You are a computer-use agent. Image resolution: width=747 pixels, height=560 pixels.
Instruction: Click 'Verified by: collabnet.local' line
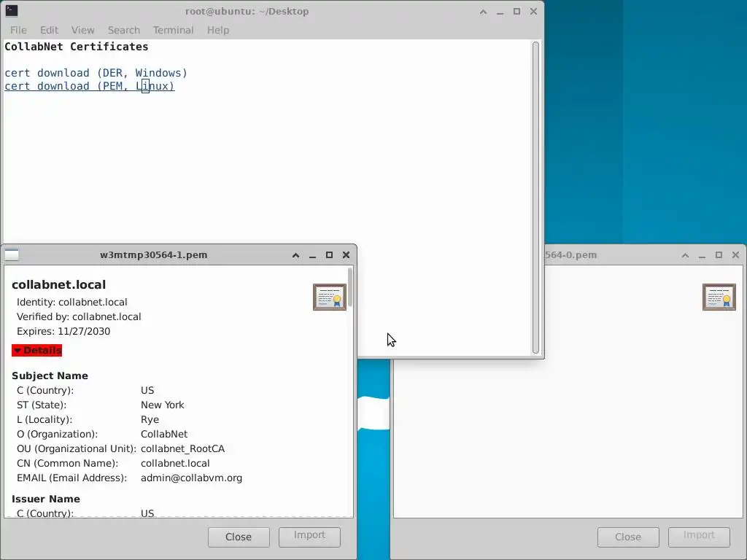pyautogui.click(x=79, y=317)
